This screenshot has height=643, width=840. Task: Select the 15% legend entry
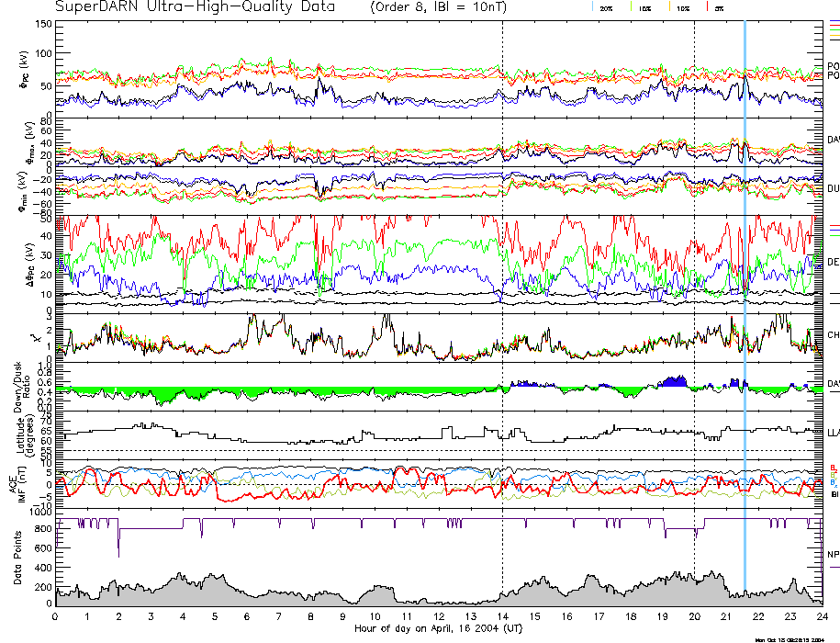(x=644, y=7)
